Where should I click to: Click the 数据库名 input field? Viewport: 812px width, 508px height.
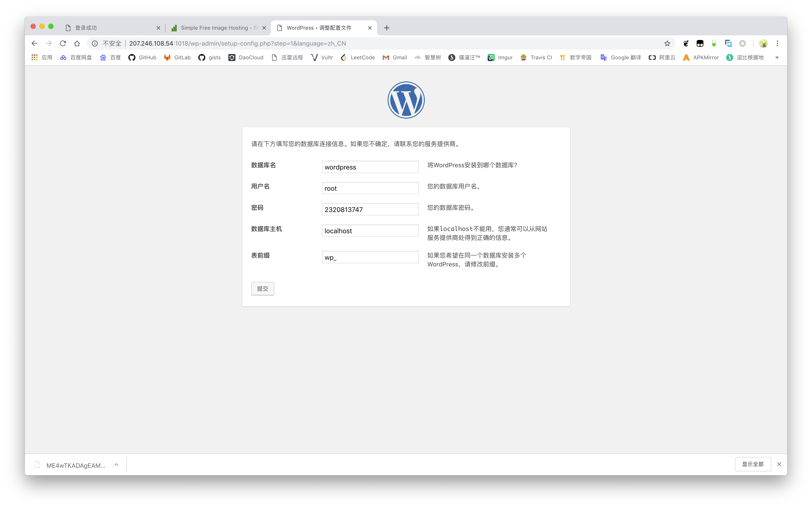[370, 167]
